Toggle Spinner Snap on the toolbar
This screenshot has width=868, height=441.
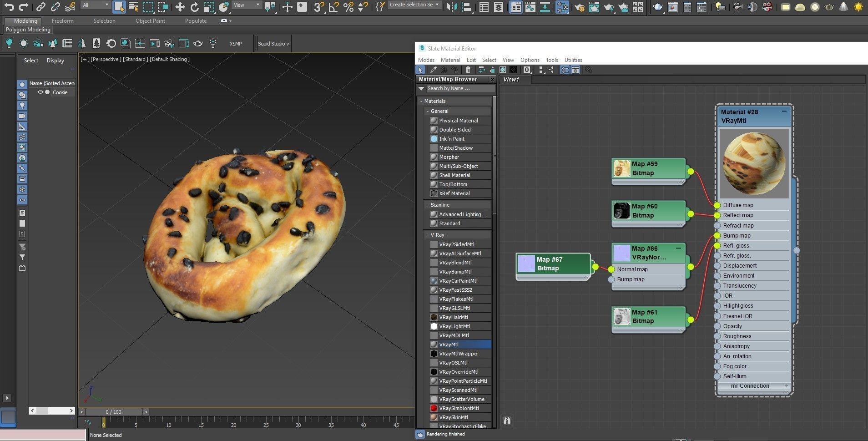click(x=363, y=6)
